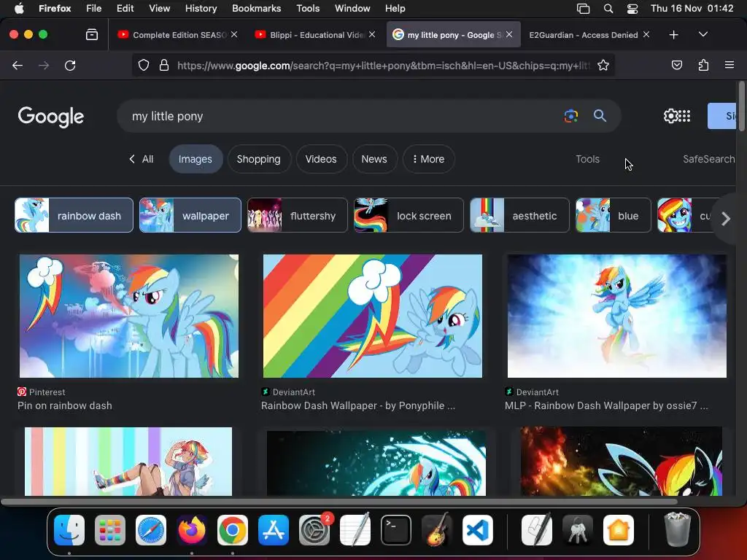Bookmark this page with the star icon
The width and height of the screenshot is (747, 560).
[x=603, y=65]
